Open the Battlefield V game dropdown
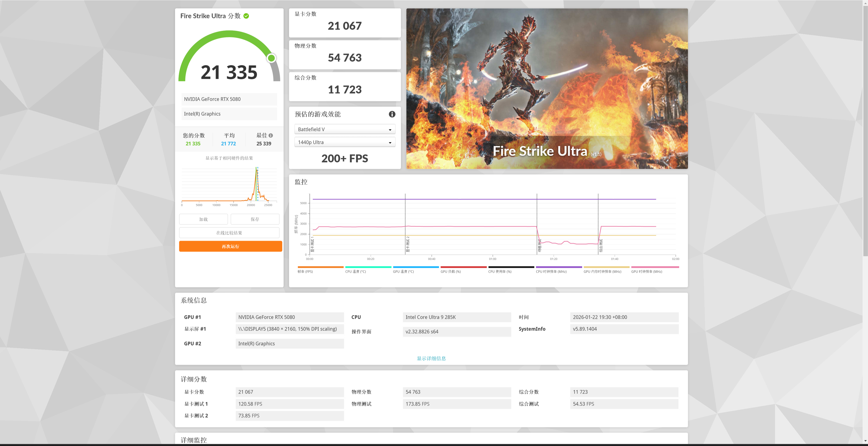 (345, 129)
